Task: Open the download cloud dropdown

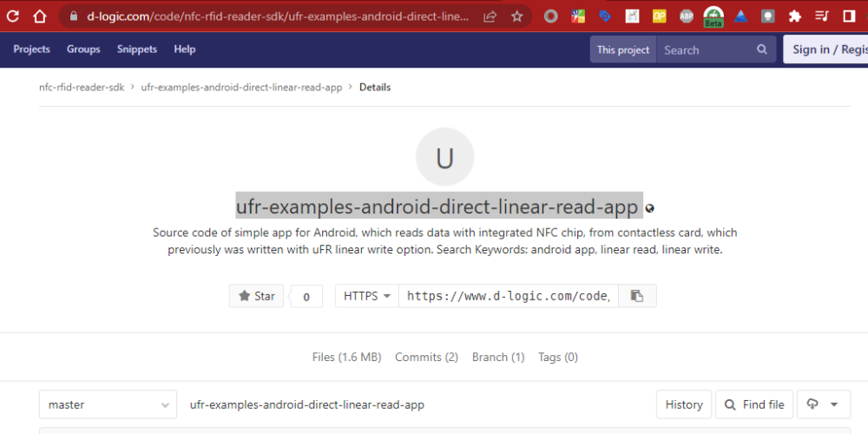Action: coord(823,404)
